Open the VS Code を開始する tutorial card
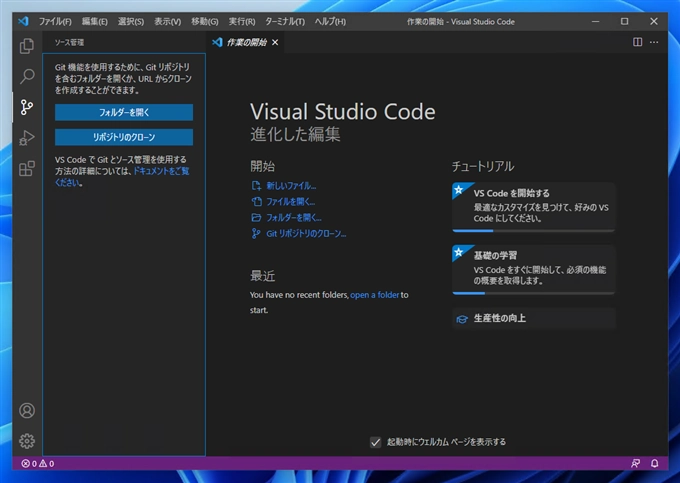 (533, 207)
